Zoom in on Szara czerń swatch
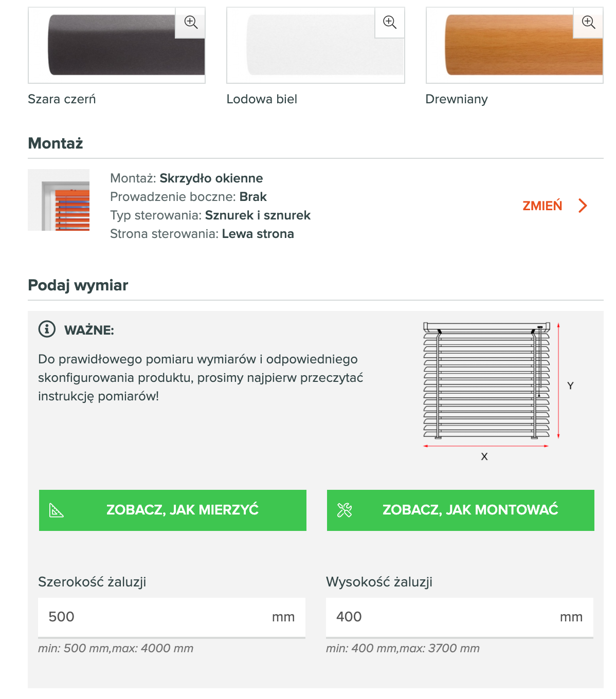The height and width of the screenshot is (699, 616). pos(191,23)
